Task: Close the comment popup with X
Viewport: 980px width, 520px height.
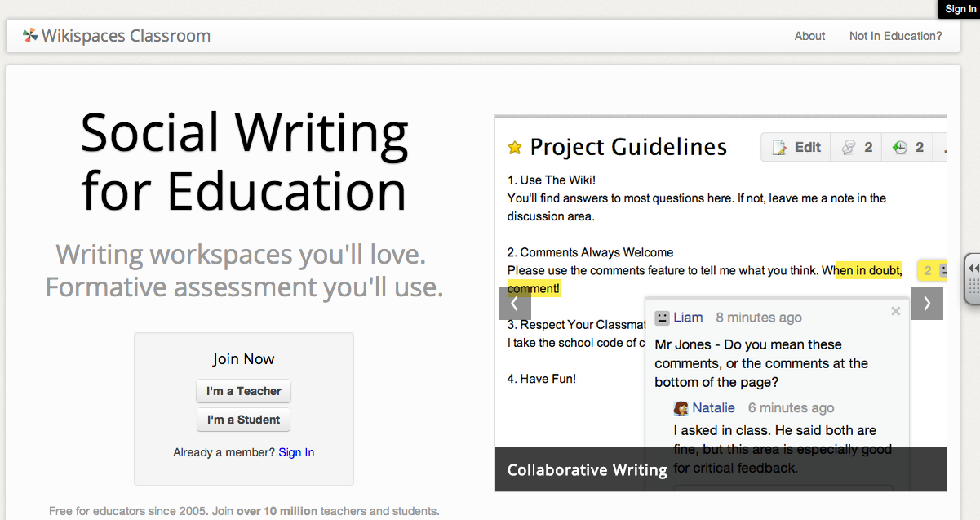Action: (x=895, y=311)
